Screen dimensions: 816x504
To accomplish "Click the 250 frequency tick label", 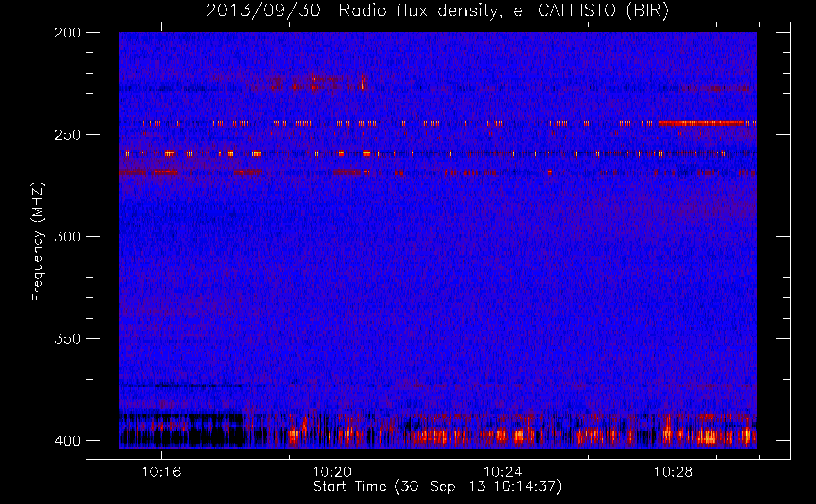I will [68, 135].
